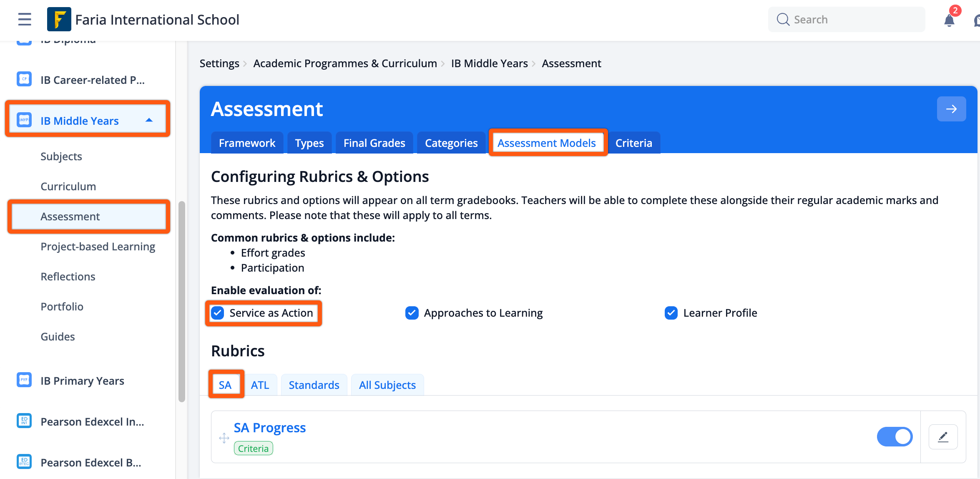Image resolution: width=980 pixels, height=479 pixels.
Task: Open the Framework tab
Action: (x=247, y=143)
